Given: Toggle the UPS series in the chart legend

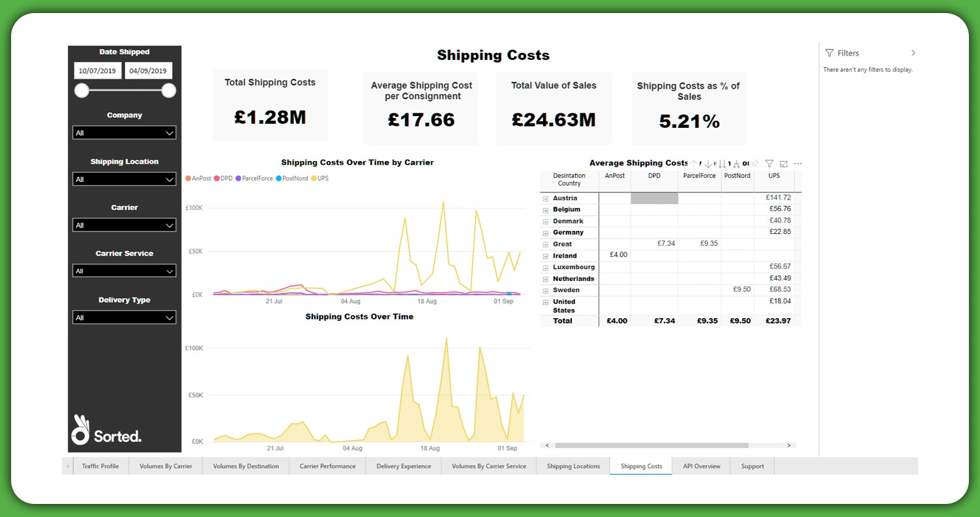Looking at the screenshot, I should click(320, 178).
